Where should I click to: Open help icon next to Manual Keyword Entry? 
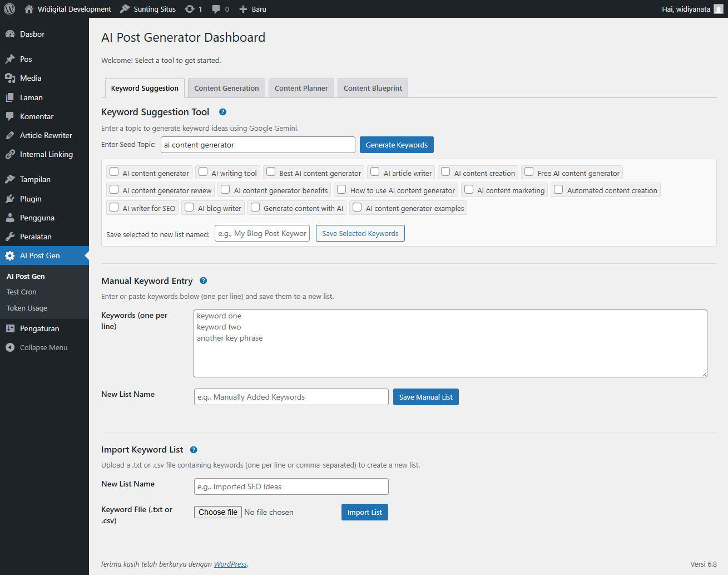(x=204, y=281)
